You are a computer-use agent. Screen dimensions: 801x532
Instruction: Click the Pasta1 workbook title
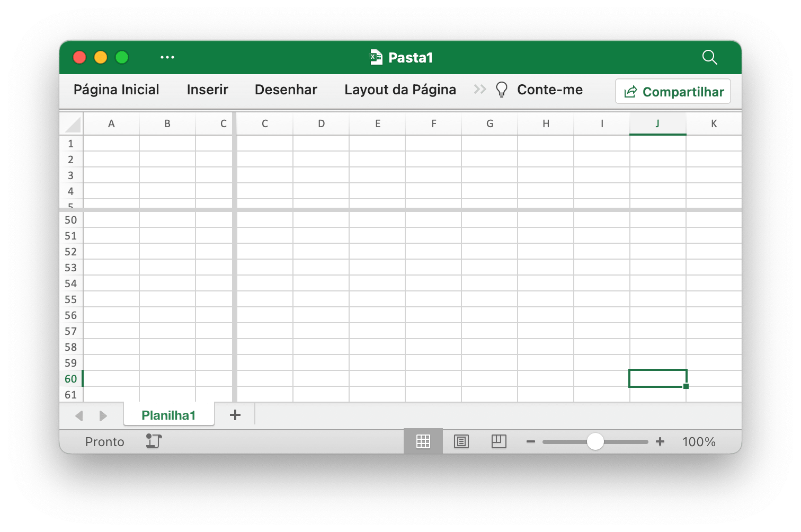pyautogui.click(x=411, y=57)
